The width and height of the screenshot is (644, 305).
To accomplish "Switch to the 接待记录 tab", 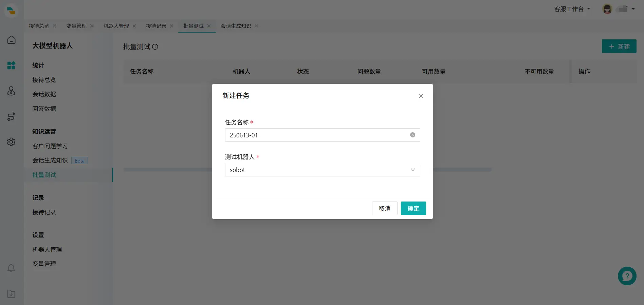I will (156, 26).
